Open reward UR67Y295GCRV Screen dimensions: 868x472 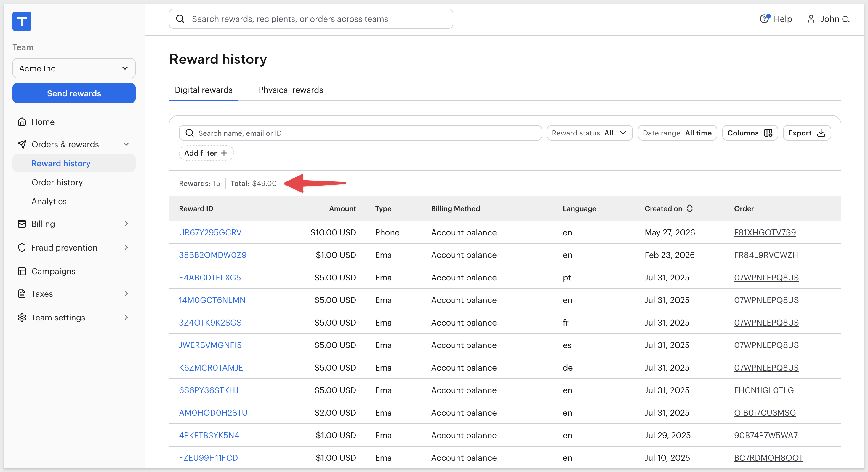coord(210,233)
